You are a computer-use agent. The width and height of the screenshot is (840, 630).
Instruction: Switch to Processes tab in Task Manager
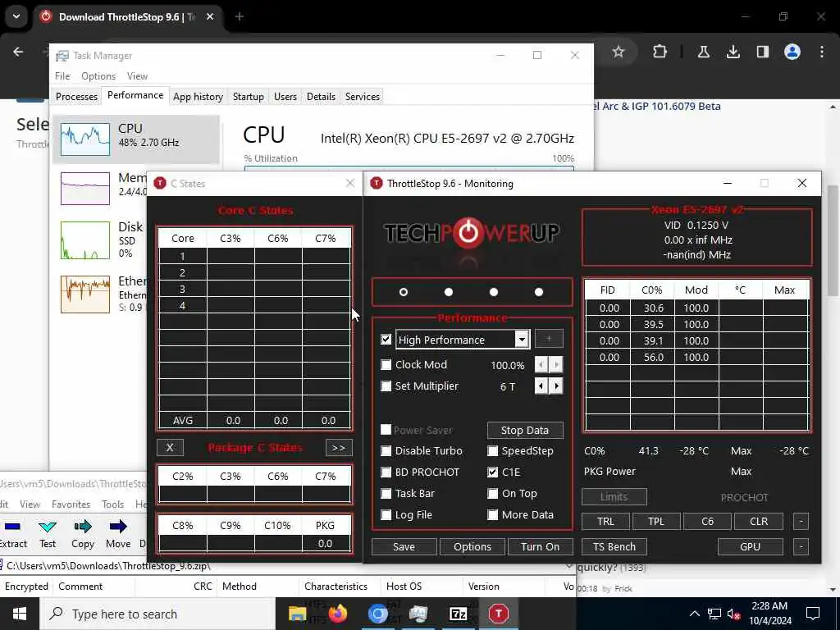pyautogui.click(x=76, y=97)
